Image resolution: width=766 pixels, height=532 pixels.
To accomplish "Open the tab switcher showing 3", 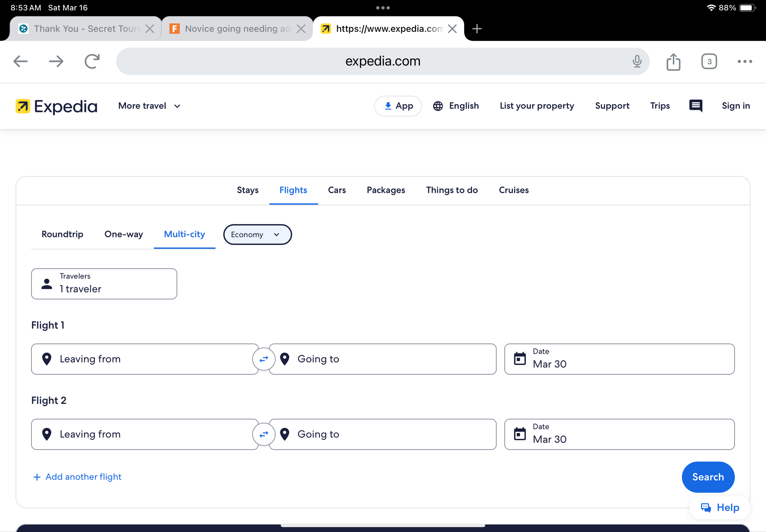I will click(x=709, y=62).
